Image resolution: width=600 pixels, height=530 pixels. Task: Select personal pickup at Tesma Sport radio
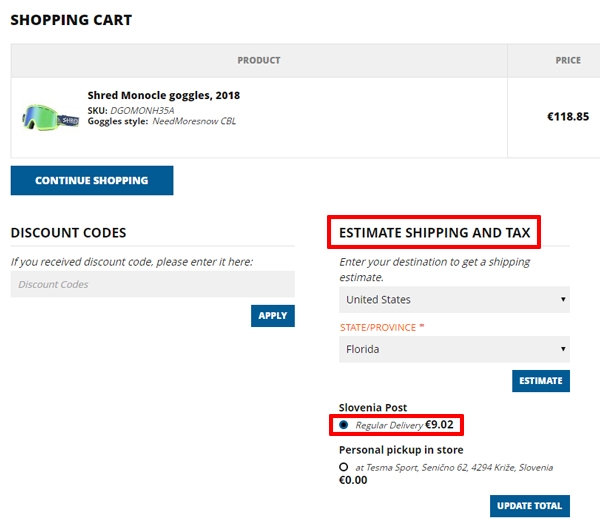344,467
